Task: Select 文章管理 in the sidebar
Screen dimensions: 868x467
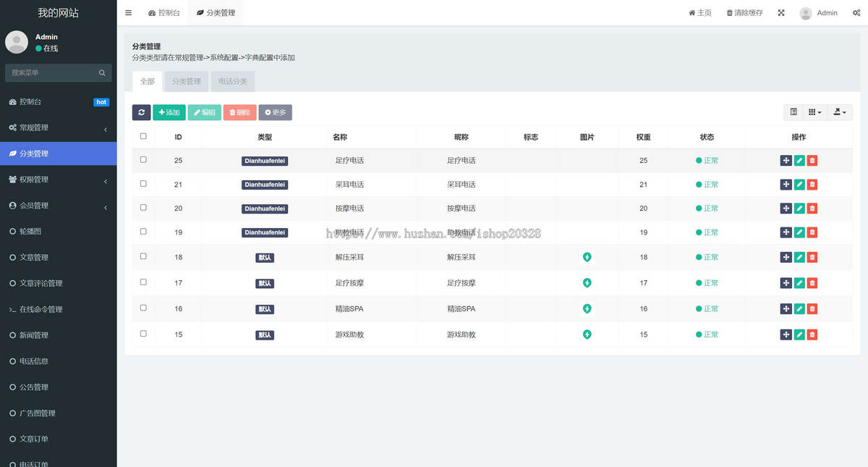Action: (x=58, y=258)
